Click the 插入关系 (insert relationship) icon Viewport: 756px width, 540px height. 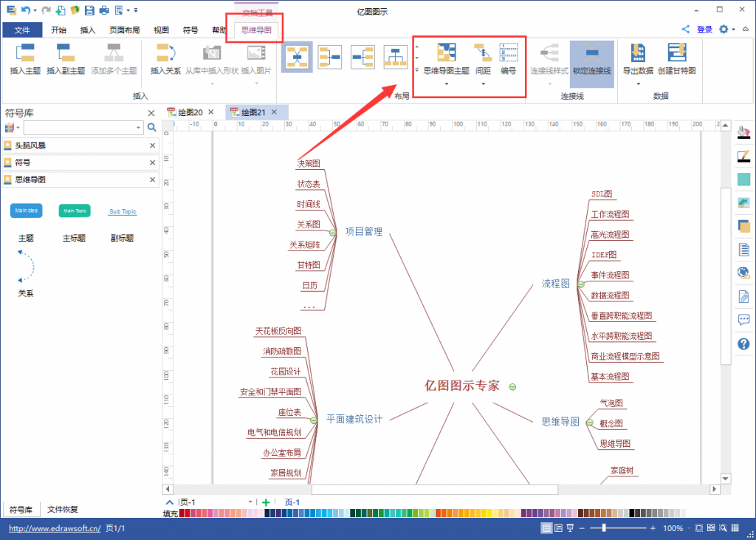(165, 52)
